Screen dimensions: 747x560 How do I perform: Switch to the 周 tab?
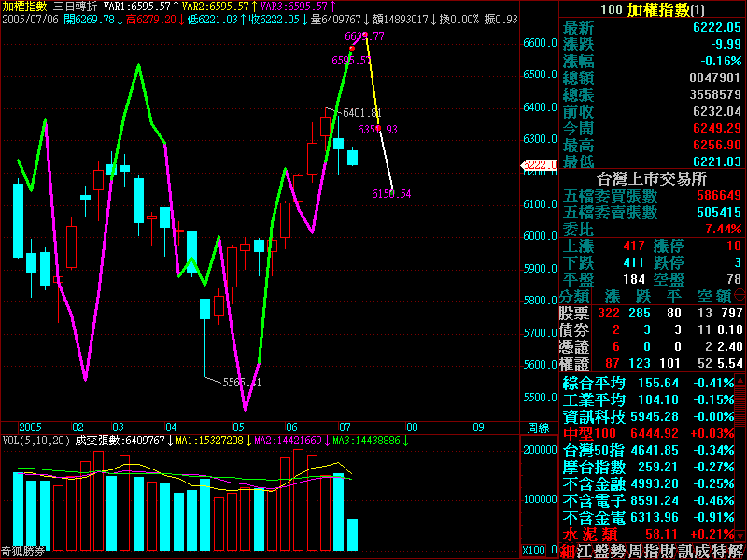click(x=635, y=552)
